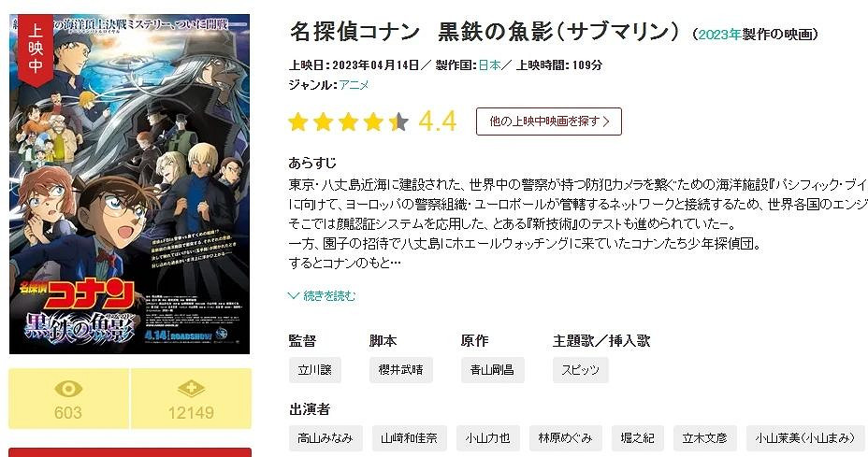Click the plus clip icon above 12149
The width and height of the screenshot is (868, 457).
[191, 389]
